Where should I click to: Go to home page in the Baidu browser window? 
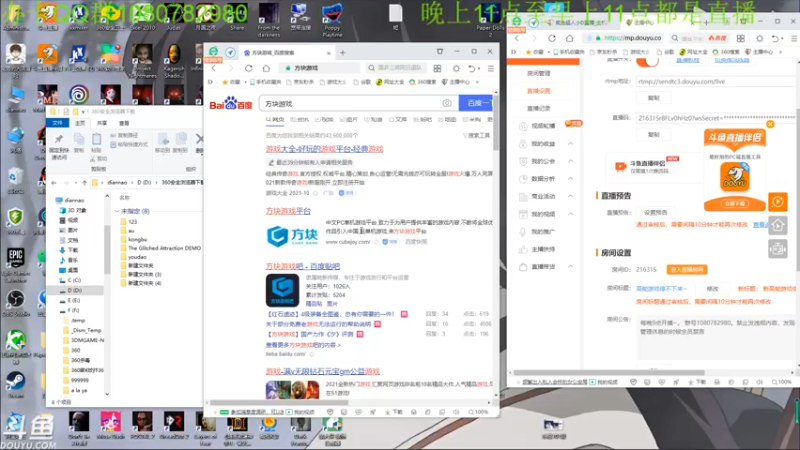pyautogui.click(x=266, y=68)
